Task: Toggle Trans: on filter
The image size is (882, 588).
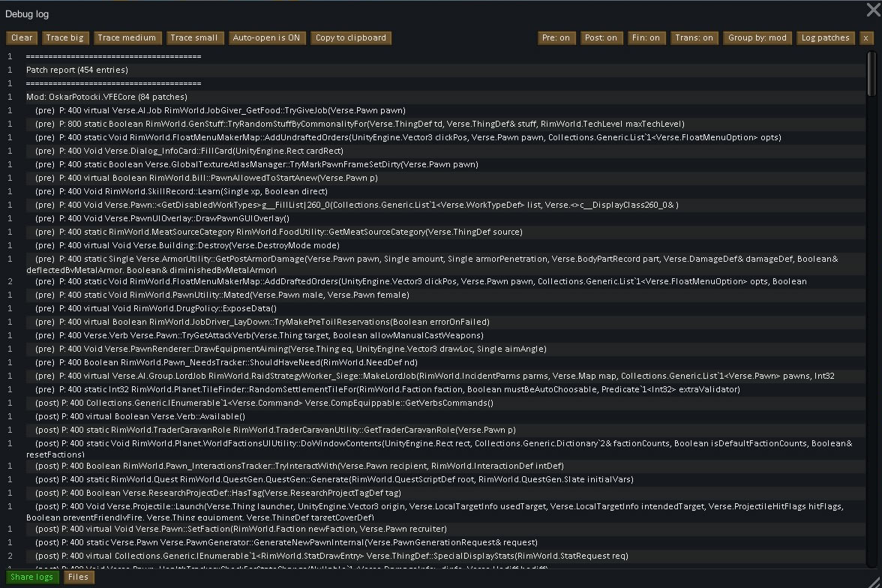Action: pos(694,37)
